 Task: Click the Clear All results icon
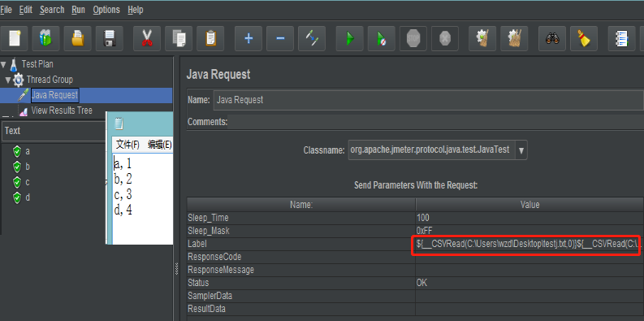[514, 39]
